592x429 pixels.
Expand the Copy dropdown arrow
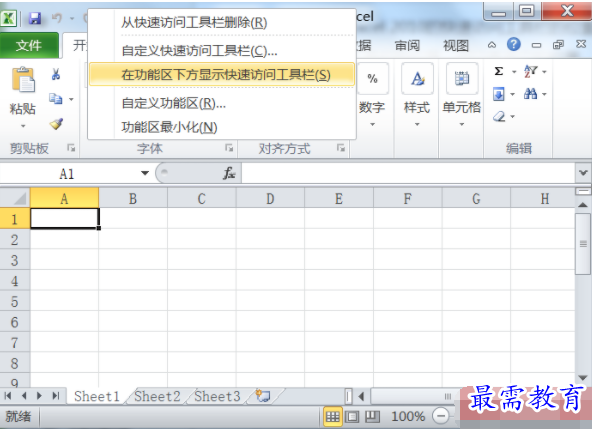click(71, 99)
